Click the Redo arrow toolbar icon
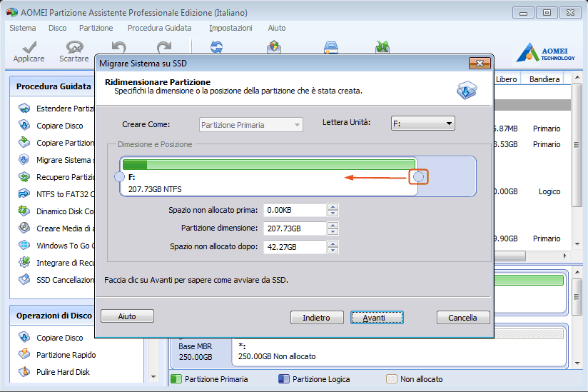588x392 pixels. 164,47
